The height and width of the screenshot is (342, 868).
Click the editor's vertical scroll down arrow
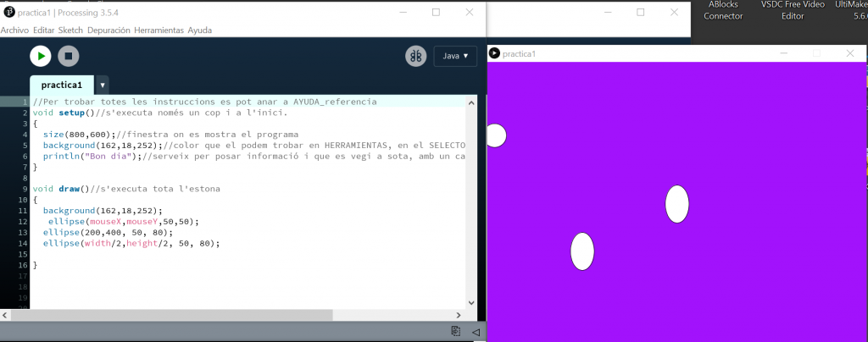tap(471, 302)
